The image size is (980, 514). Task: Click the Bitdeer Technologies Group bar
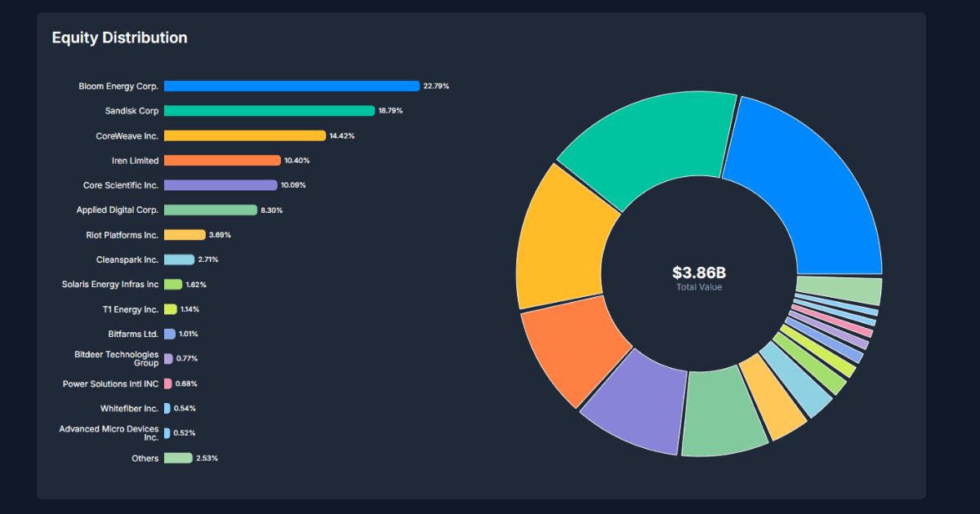(x=168, y=359)
